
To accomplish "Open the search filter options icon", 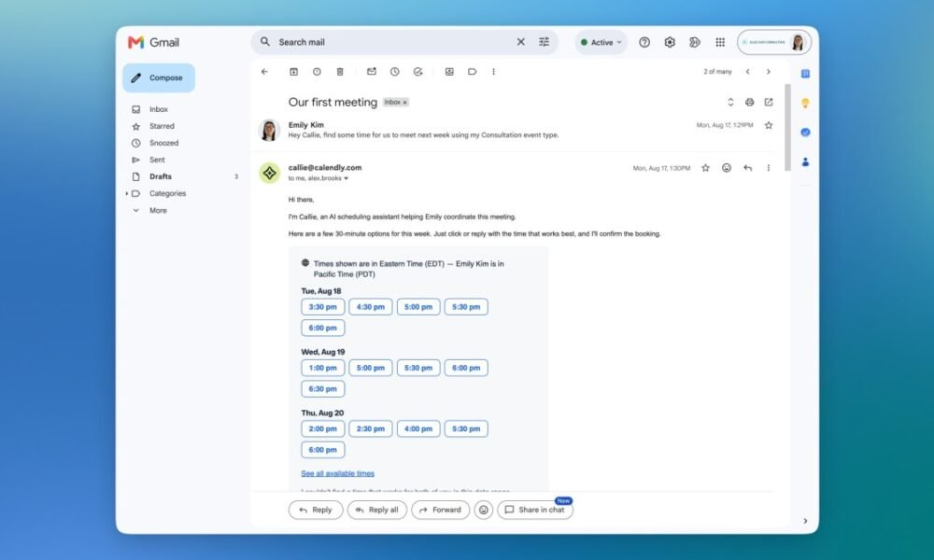I will [544, 42].
